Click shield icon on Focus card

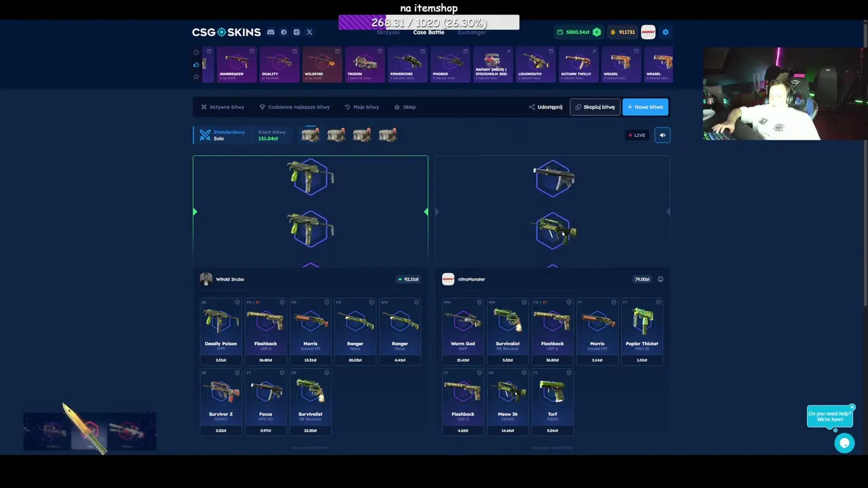click(x=282, y=373)
